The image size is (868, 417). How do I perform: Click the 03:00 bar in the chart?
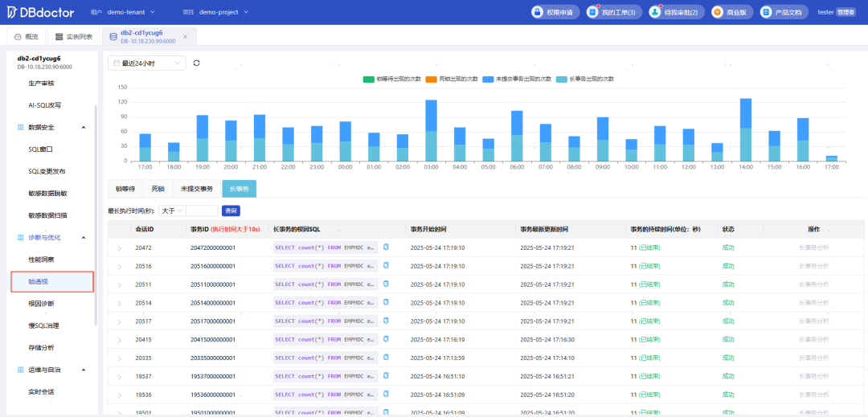click(x=432, y=130)
